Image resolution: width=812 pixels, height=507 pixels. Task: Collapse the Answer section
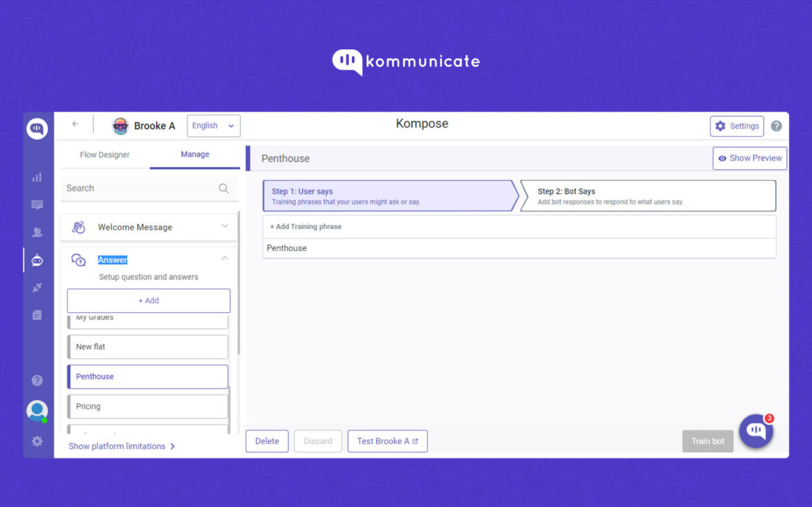click(224, 259)
